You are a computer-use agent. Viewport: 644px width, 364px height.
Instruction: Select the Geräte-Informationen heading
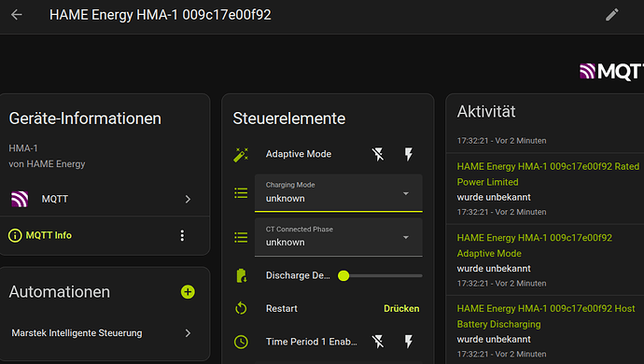pos(85,119)
